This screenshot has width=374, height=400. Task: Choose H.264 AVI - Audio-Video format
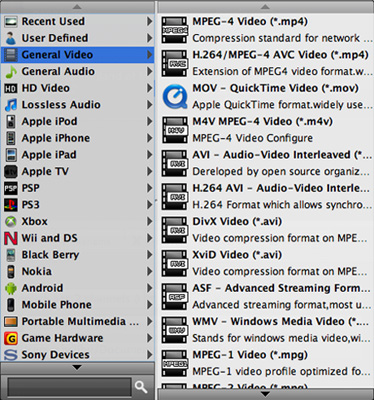(266, 197)
